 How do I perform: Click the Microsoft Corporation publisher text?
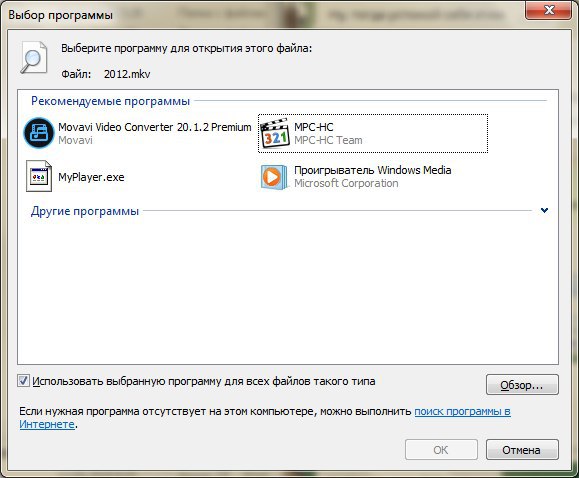346,183
